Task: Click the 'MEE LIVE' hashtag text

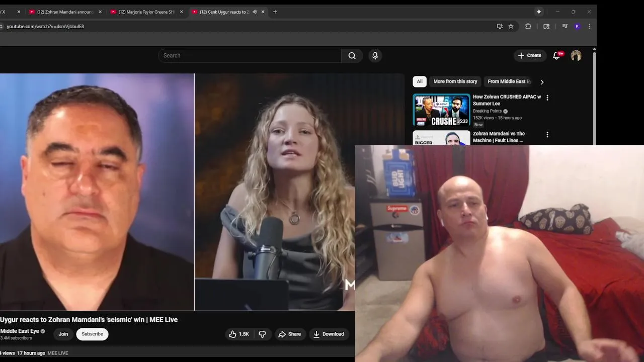Action: click(x=58, y=353)
